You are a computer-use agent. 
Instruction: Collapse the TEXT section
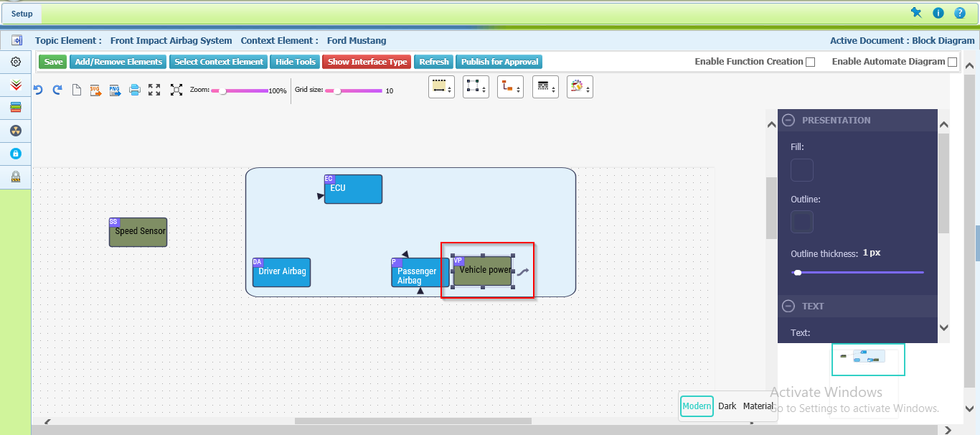pyautogui.click(x=788, y=306)
